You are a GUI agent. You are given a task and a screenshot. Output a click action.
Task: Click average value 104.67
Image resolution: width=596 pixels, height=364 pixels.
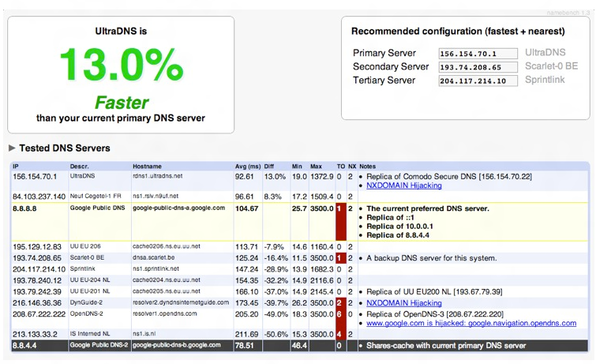pos(246,208)
